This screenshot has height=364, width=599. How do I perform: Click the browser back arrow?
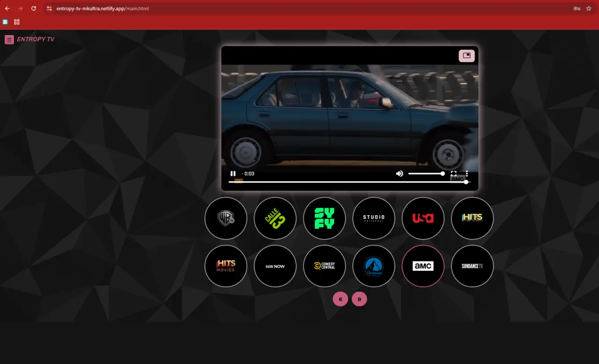pos(7,8)
